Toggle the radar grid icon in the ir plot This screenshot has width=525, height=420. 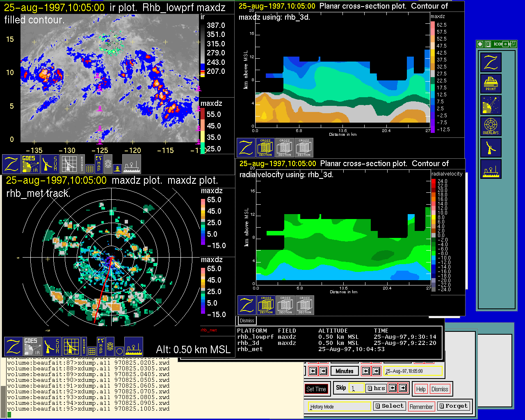pyautogui.click(x=69, y=164)
